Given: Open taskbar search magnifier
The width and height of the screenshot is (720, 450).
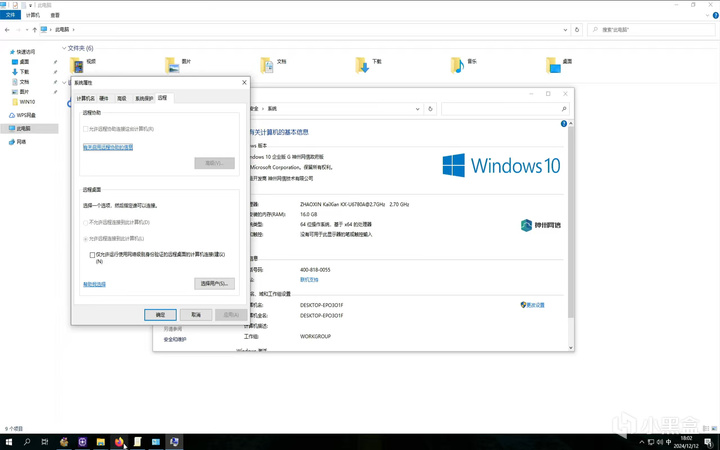Looking at the screenshot, I should point(27,442).
